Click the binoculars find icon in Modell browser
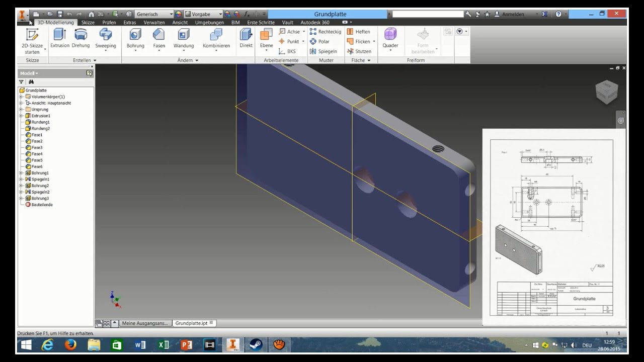The height and width of the screenshot is (362, 644). [x=31, y=81]
